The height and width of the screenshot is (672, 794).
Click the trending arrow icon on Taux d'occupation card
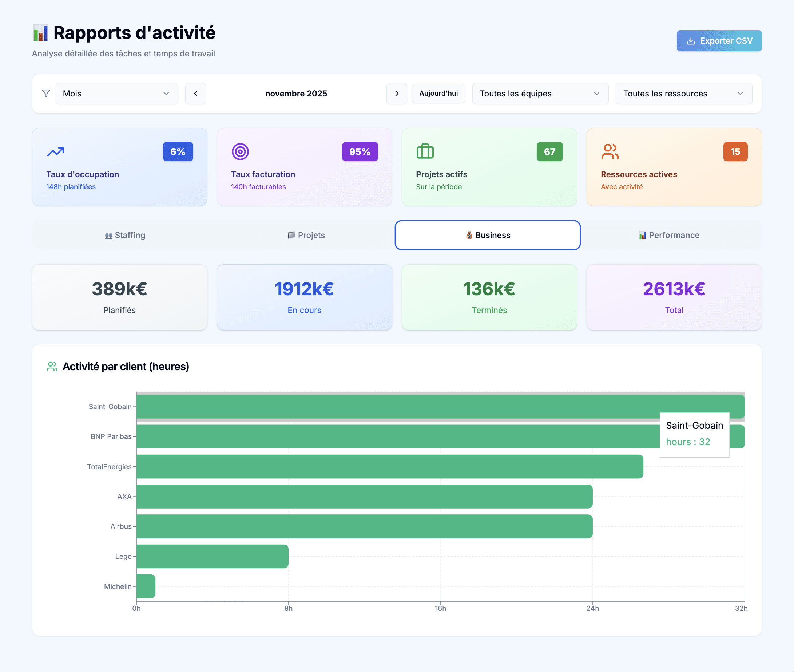pyautogui.click(x=55, y=151)
